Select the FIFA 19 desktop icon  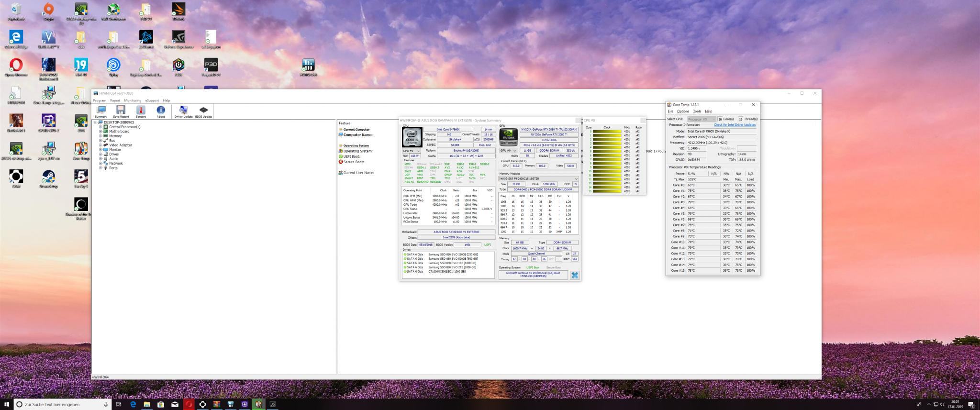tap(81, 67)
